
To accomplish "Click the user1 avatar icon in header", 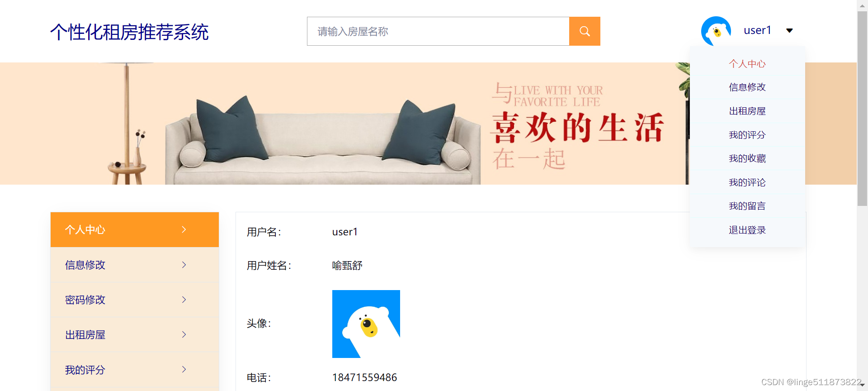I will [x=716, y=31].
